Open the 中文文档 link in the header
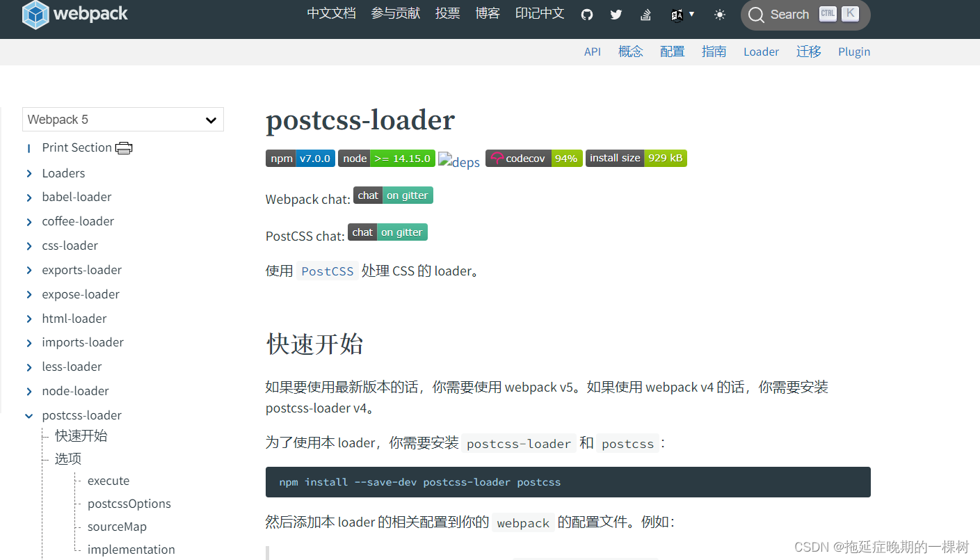 click(x=330, y=13)
